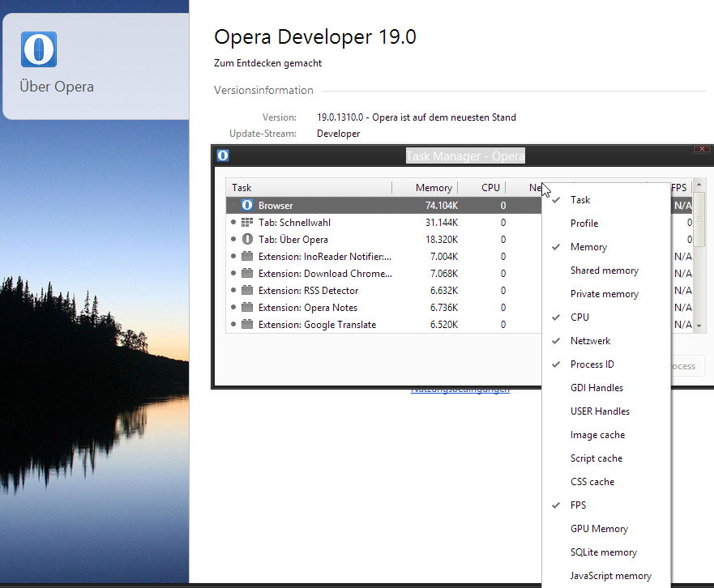Screen dimensions: 714x588
Task: Uncheck the CPU column in menu
Action: click(x=606, y=317)
